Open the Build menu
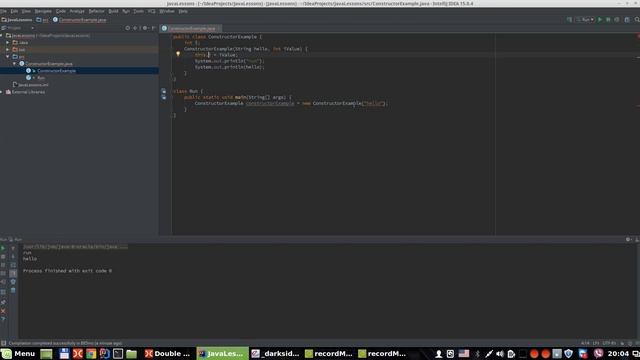This screenshot has width=640, height=360. click(113, 11)
